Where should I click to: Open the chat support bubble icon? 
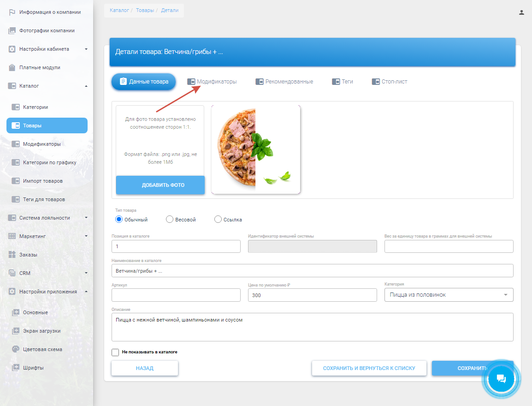(x=501, y=379)
